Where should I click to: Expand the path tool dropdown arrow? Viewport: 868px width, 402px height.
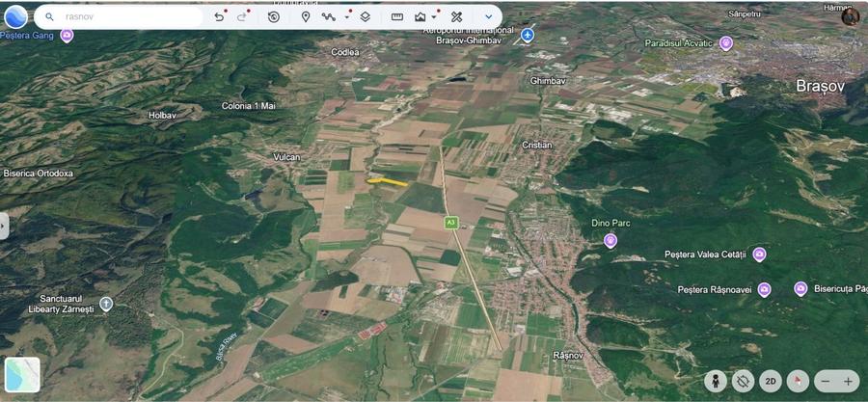coord(347,17)
